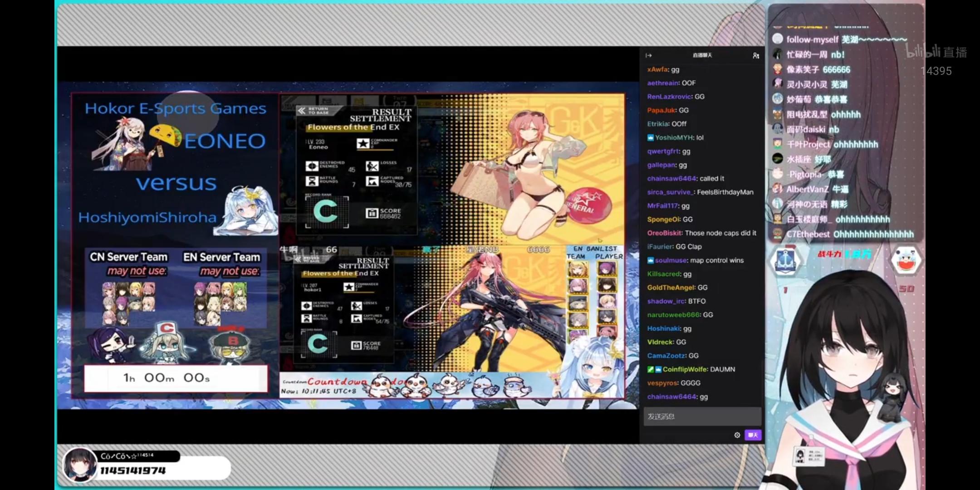Open C7Ethebest's avatar icon

click(778, 234)
